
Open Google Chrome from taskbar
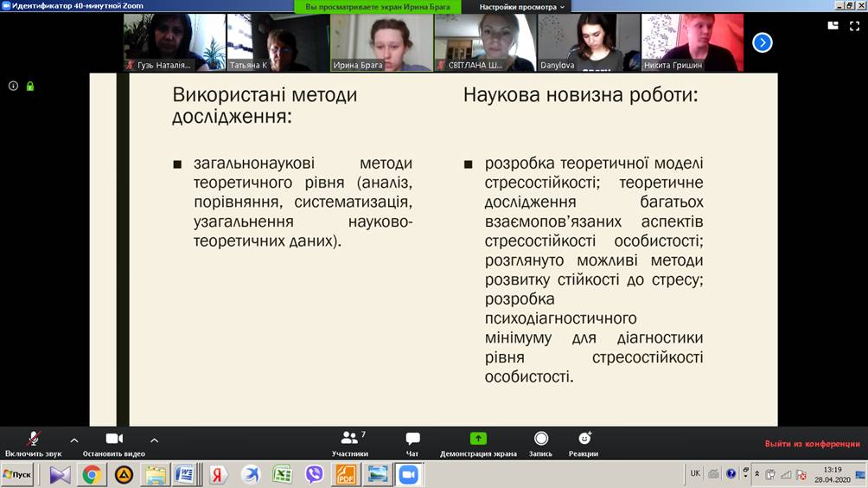tap(92, 474)
